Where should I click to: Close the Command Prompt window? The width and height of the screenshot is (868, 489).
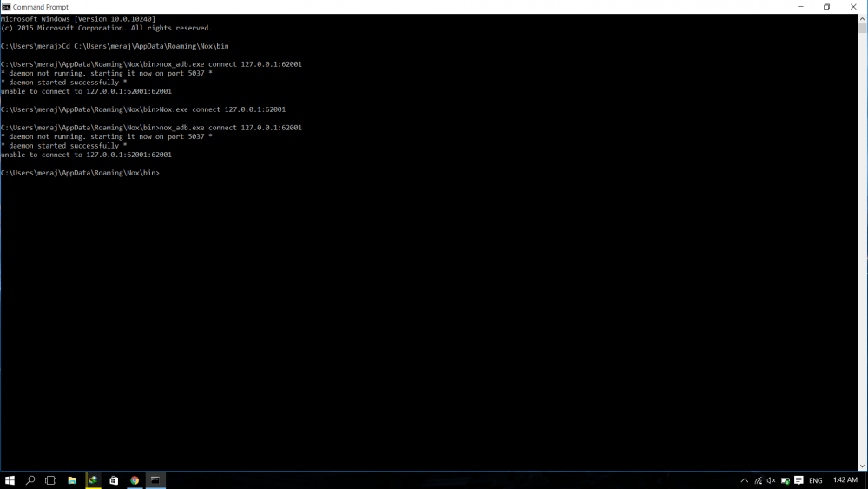tap(853, 7)
